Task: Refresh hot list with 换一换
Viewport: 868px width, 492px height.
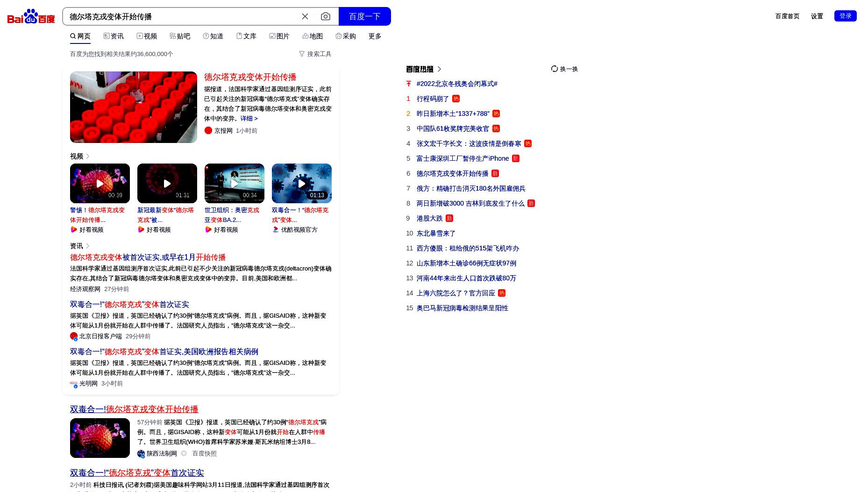Action: 564,69
